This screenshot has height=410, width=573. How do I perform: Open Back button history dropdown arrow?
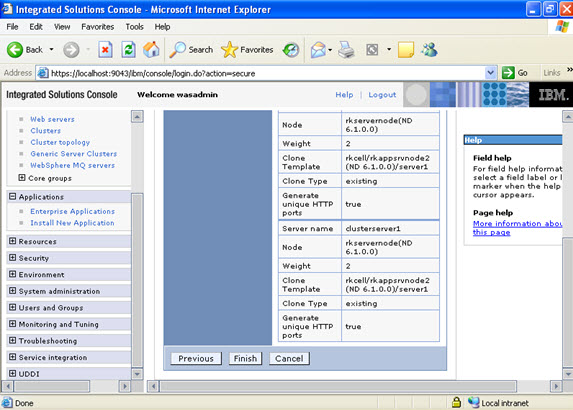click(52, 49)
